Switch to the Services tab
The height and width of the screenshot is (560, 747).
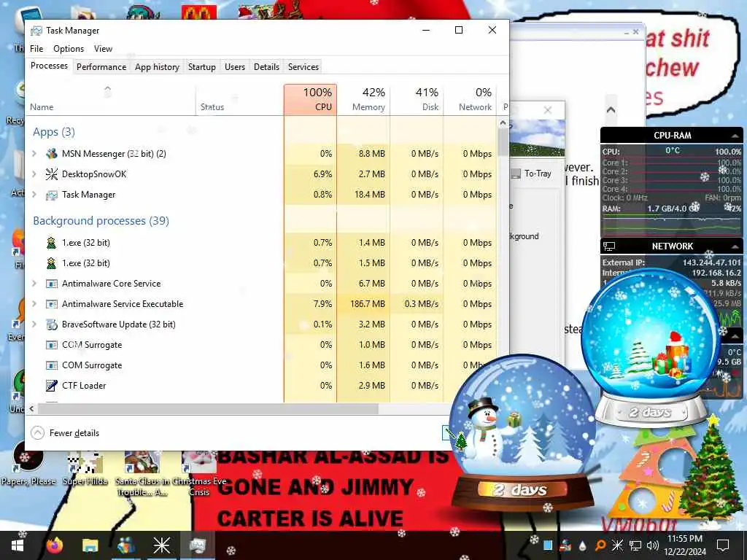point(303,67)
